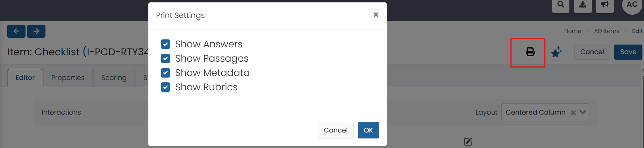Close Print Settings with the X
Screen dimensions: 644x148
(x=376, y=15)
